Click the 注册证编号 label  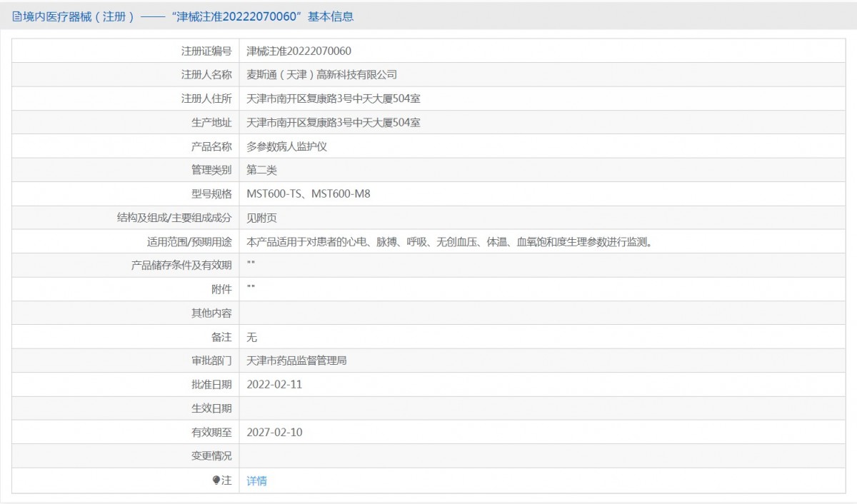tap(206, 51)
